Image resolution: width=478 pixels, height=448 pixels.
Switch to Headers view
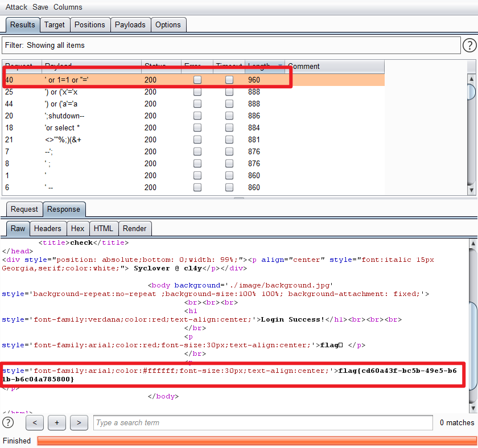click(x=48, y=228)
